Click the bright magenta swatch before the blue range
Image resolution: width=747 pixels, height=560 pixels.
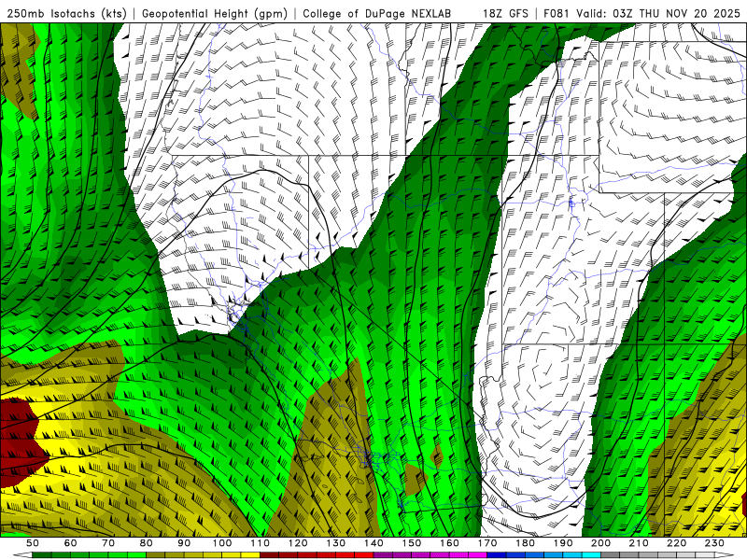pos(477,555)
